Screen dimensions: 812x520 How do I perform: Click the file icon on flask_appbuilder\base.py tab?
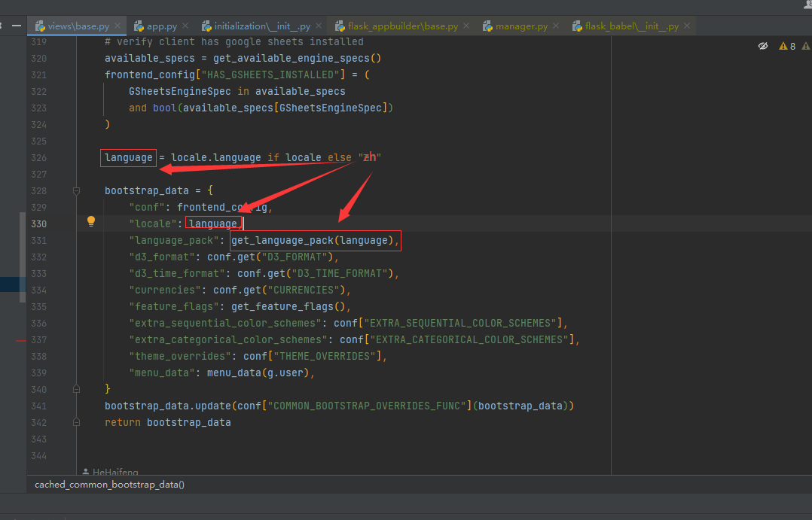340,26
